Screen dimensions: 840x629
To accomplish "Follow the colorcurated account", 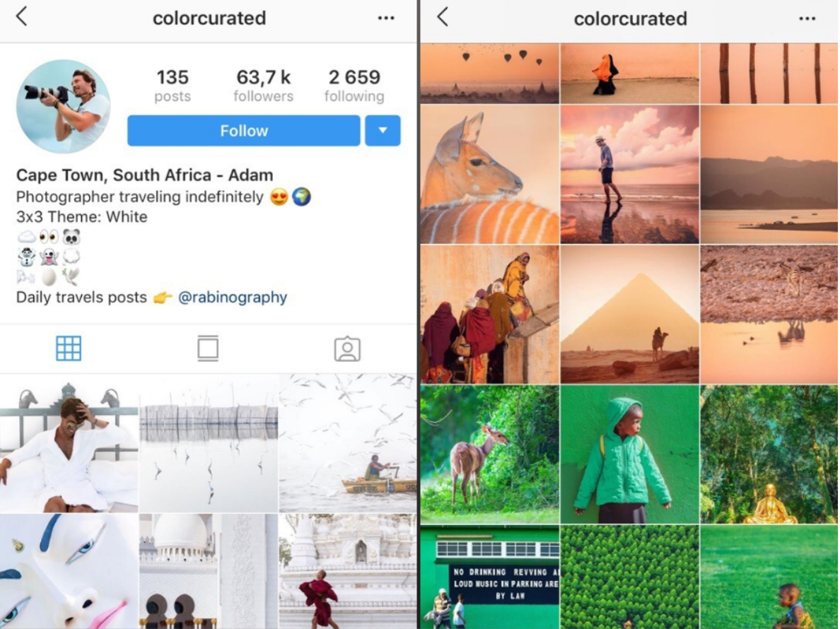I will point(244,131).
